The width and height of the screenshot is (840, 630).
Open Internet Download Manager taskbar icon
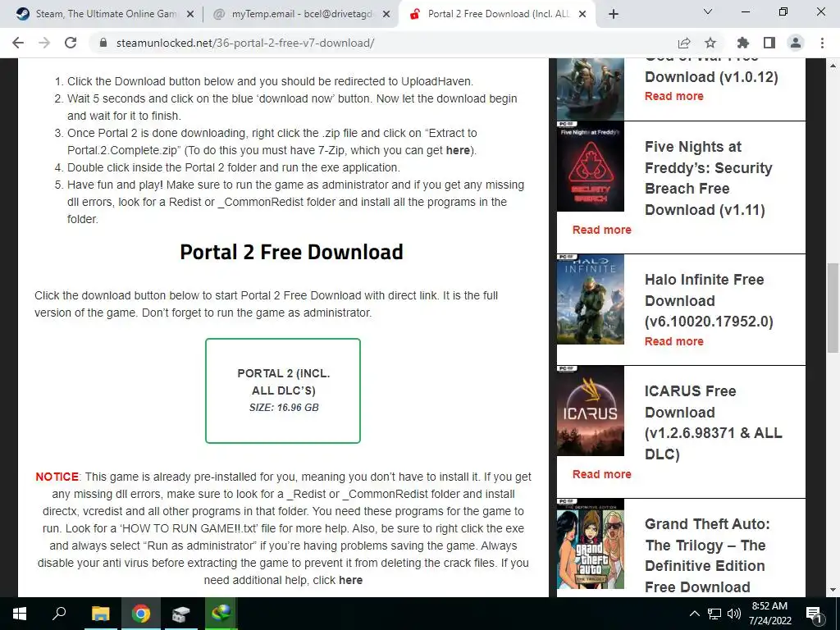[221, 614]
